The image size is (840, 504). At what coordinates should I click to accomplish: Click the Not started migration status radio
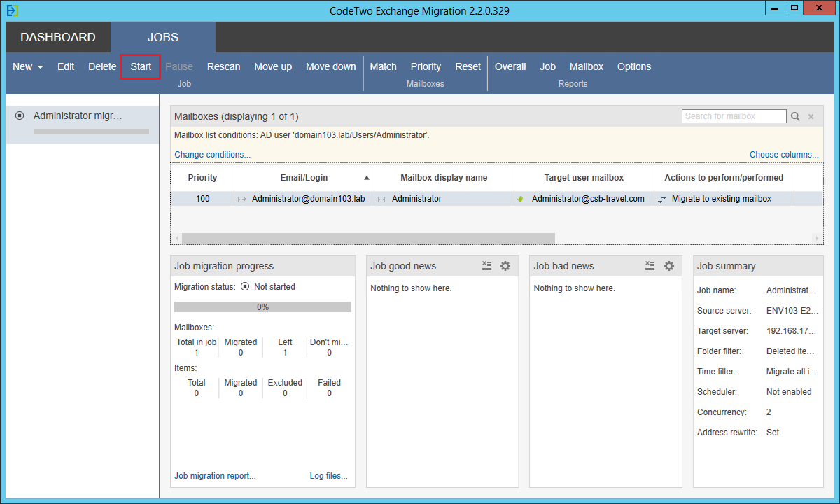coord(245,286)
